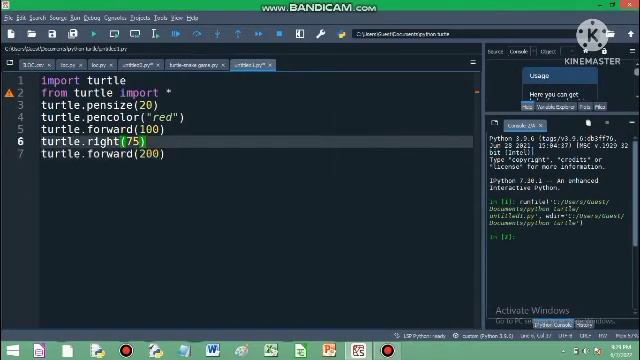The width and height of the screenshot is (640, 360).
Task: Open editor pane options hamburger menu
Action: (473, 62)
